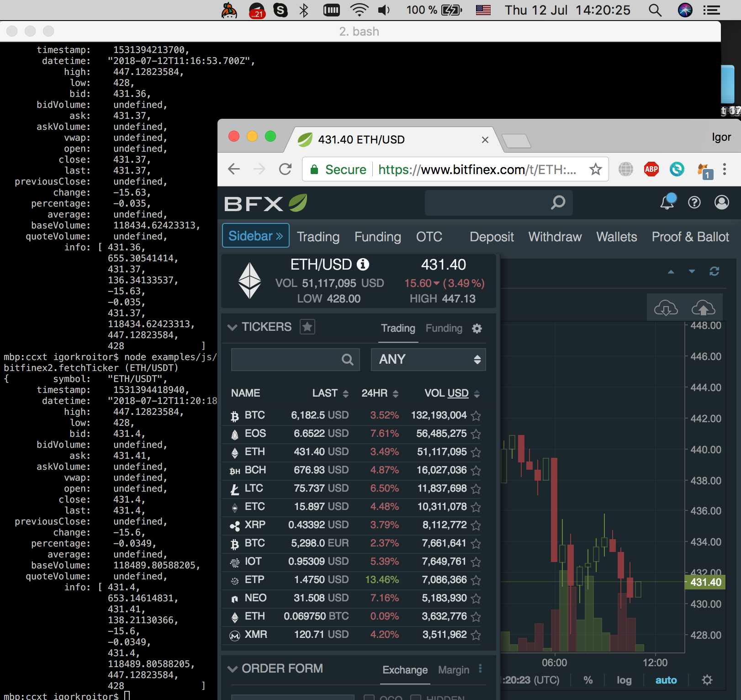Switch to the Funding tab in Tickers

(x=444, y=328)
